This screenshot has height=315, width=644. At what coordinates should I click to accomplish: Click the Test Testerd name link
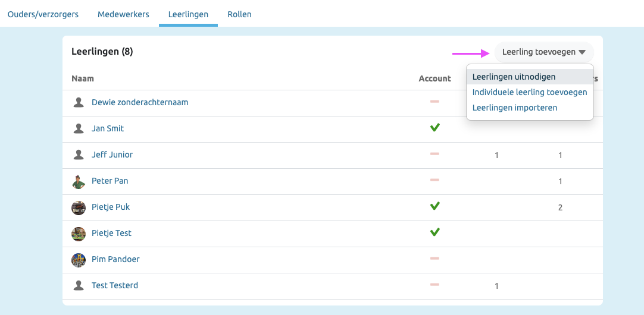tap(115, 285)
